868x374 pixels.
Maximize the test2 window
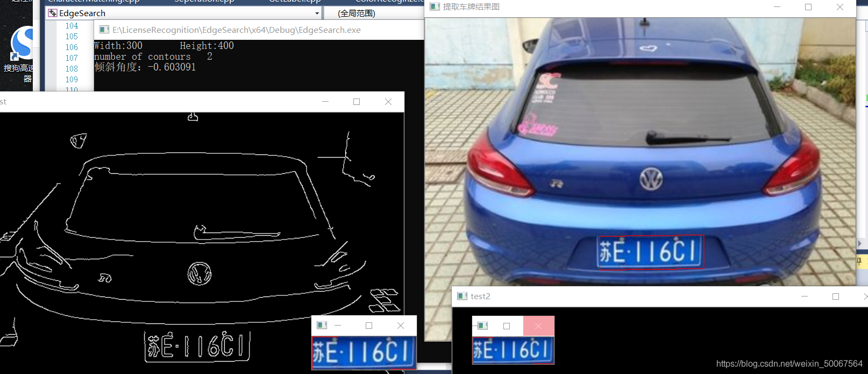pyautogui.click(x=836, y=297)
